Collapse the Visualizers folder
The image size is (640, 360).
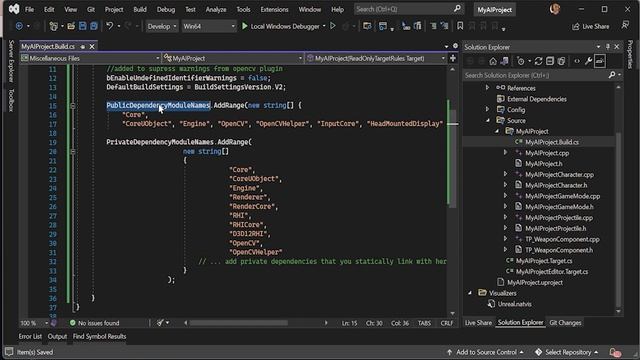(470, 293)
